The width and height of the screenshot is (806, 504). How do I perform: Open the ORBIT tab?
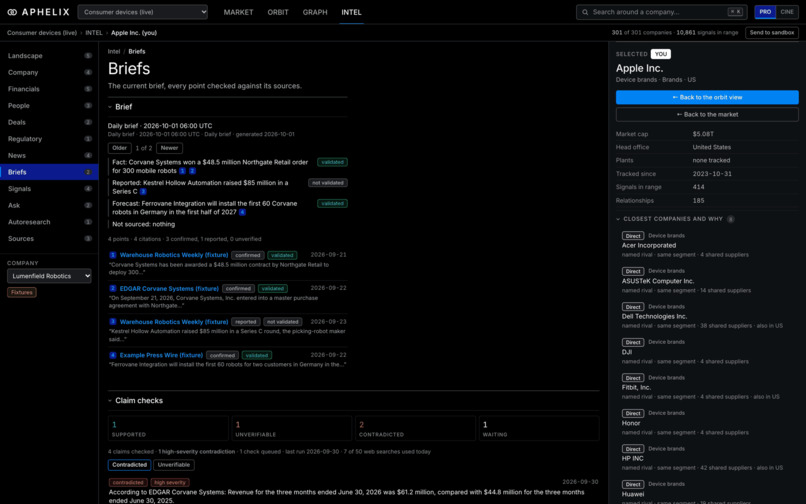278,12
